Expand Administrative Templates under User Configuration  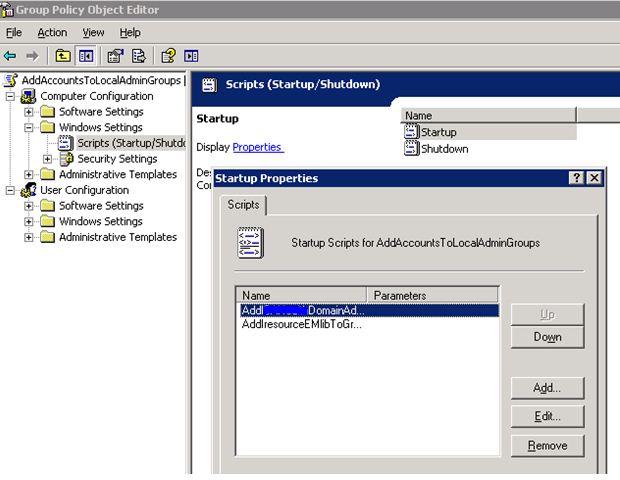point(30,238)
